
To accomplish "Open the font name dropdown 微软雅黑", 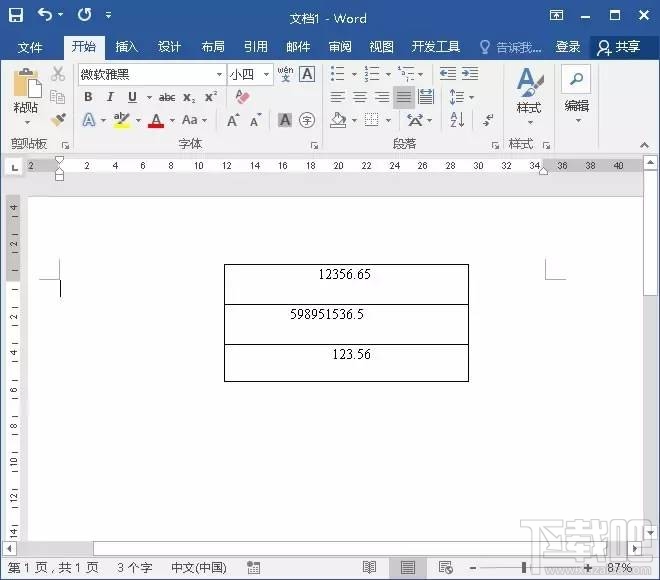I will point(219,74).
